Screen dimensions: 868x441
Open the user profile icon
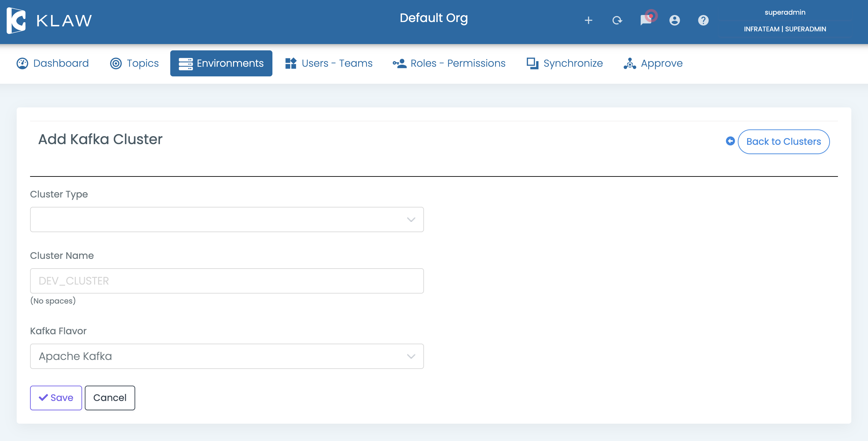pyautogui.click(x=675, y=21)
